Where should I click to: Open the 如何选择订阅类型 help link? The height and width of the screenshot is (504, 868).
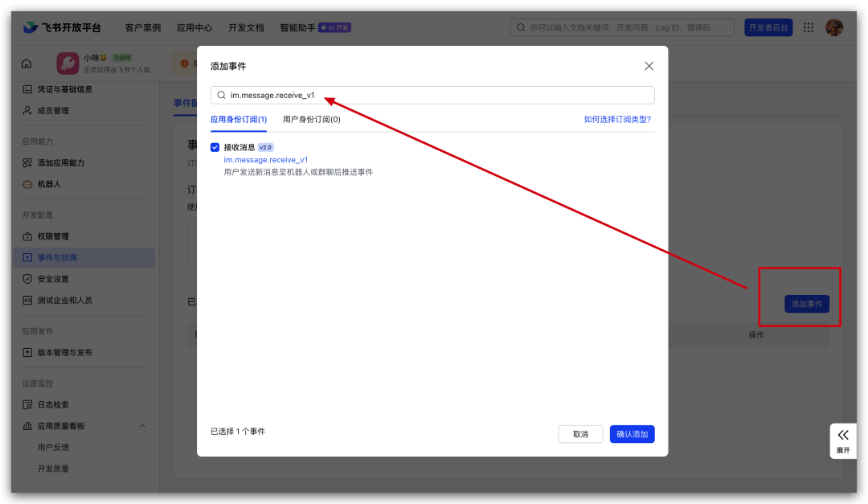click(x=616, y=120)
